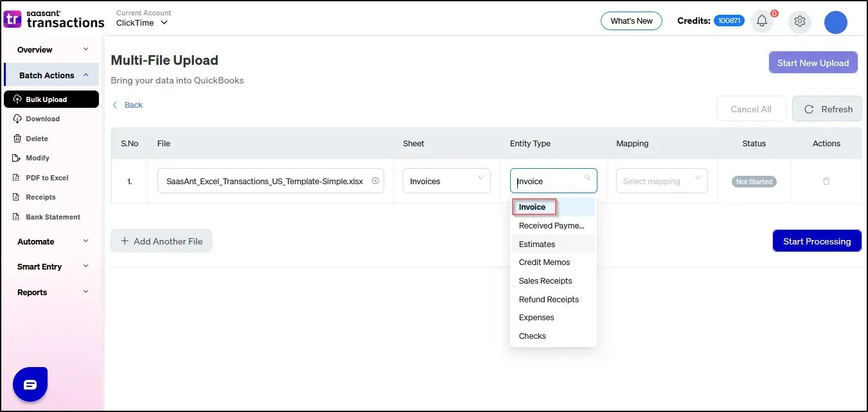Image resolution: width=868 pixels, height=412 pixels.
Task: Collapse the Batch Actions section
Action: (x=51, y=75)
